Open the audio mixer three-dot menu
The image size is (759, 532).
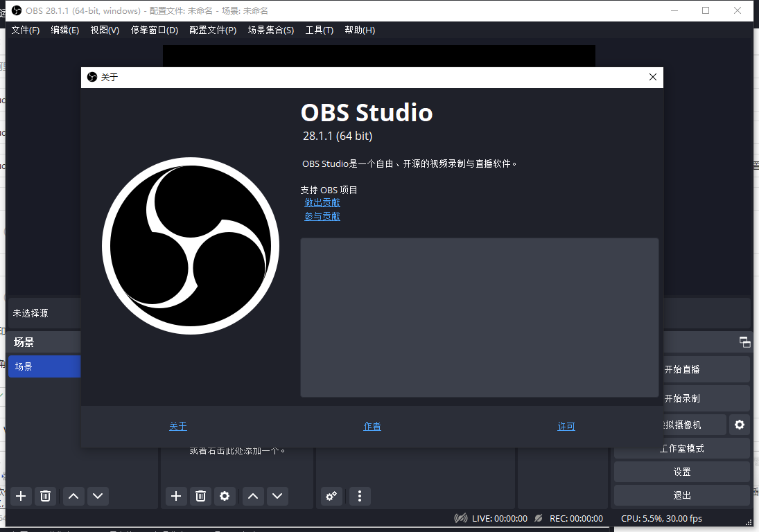coord(359,496)
